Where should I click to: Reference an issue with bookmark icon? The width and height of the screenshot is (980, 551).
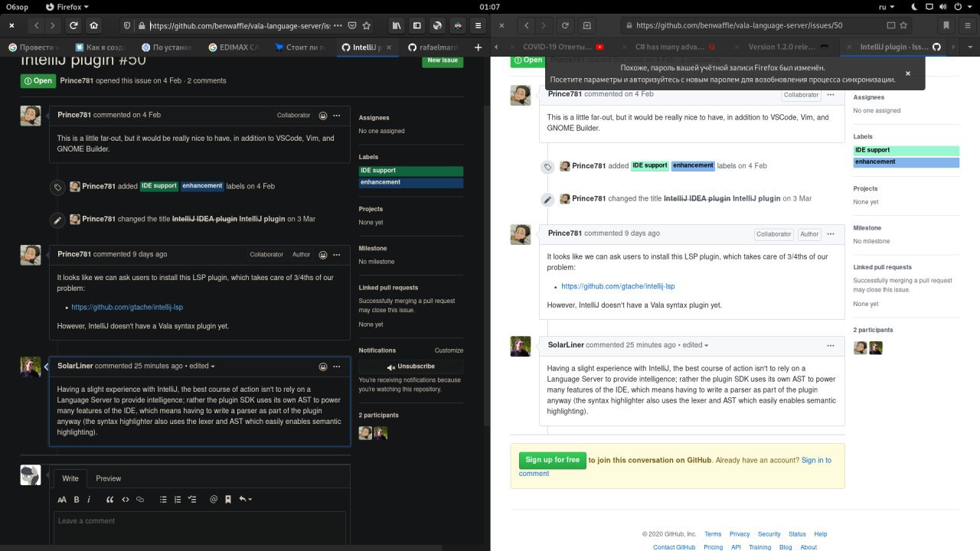coord(228,500)
